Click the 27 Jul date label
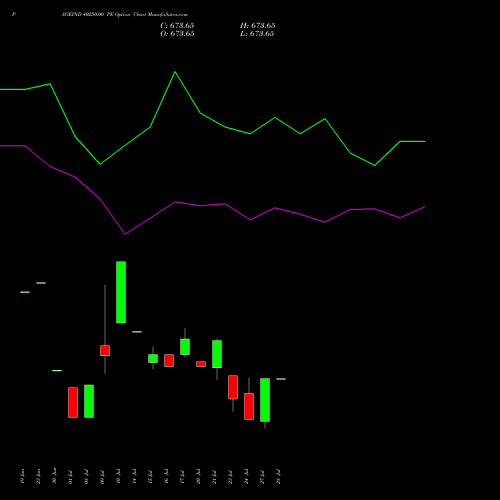The width and height of the screenshot is (500, 500). pyautogui.click(x=262, y=477)
